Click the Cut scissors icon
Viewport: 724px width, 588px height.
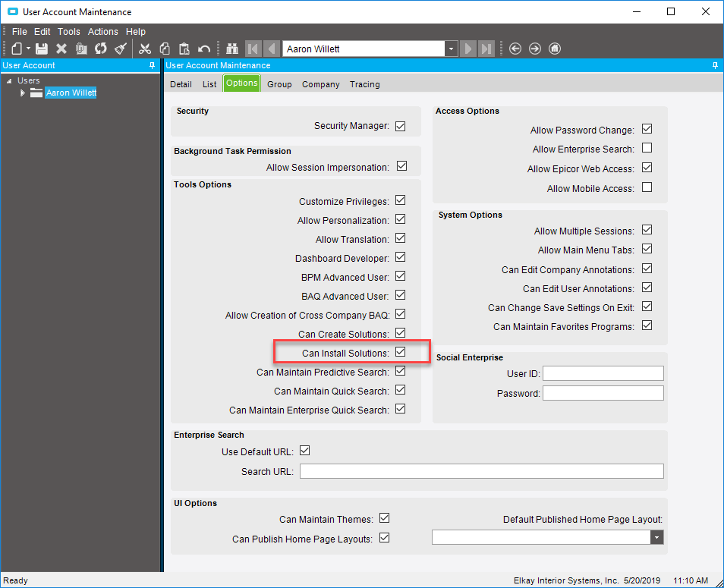[145, 49]
